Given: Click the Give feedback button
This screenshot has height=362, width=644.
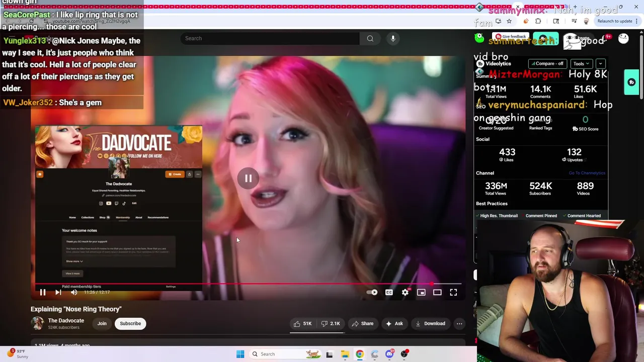Looking at the screenshot, I should coord(511,37).
